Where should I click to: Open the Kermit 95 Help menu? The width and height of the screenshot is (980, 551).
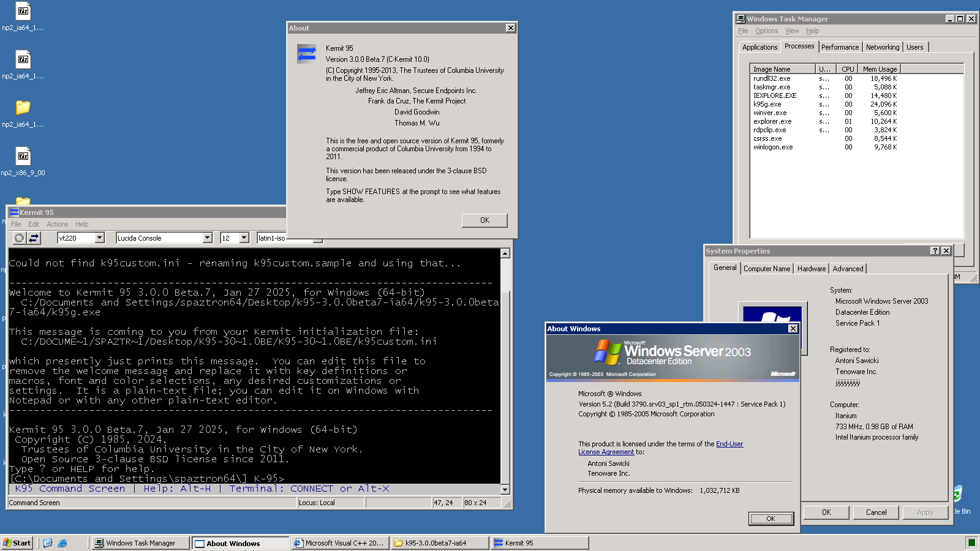pos(82,224)
